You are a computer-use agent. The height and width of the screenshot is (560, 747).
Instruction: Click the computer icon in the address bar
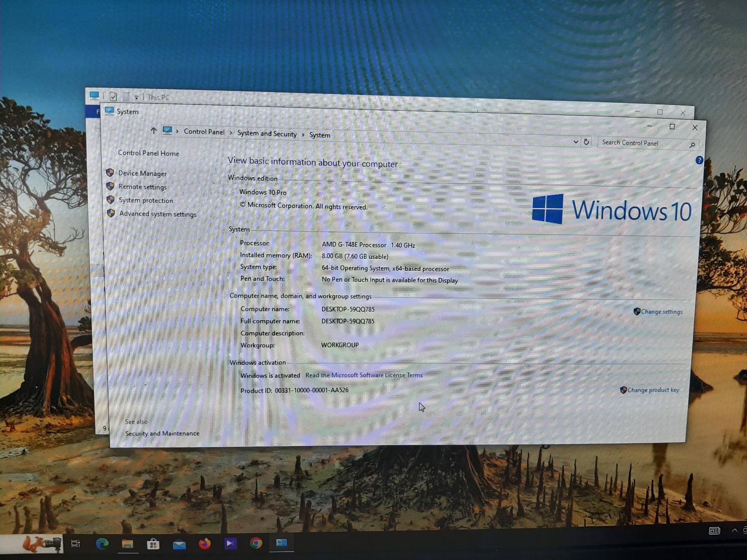[x=167, y=130]
